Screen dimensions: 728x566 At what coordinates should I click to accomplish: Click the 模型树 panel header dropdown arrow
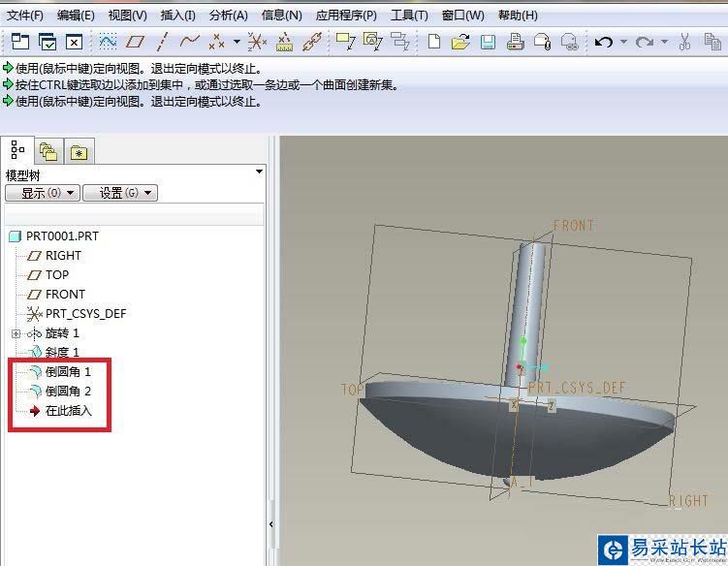[x=259, y=172]
